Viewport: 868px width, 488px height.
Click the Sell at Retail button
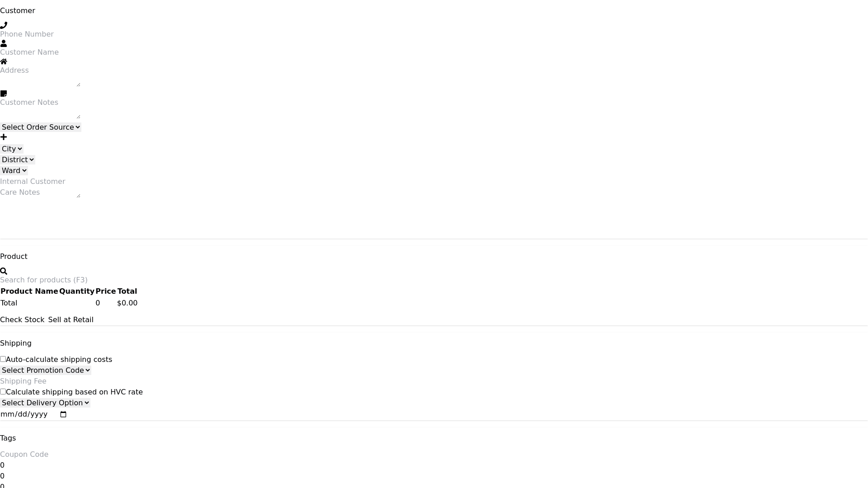coord(71,320)
